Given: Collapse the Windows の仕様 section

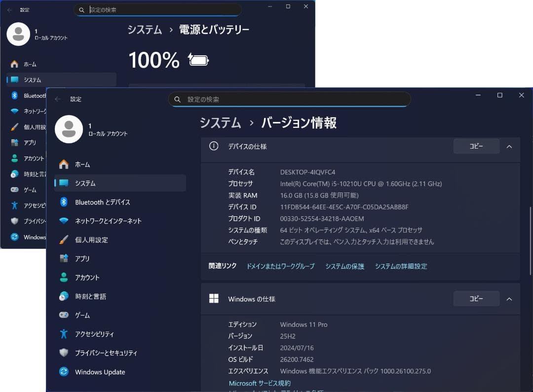Looking at the screenshot, I should pos(509,298).
